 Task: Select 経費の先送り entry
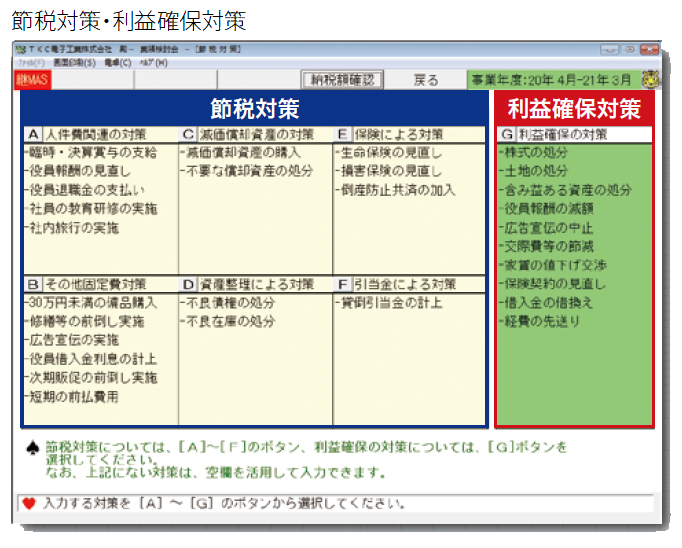pos(540,321)
